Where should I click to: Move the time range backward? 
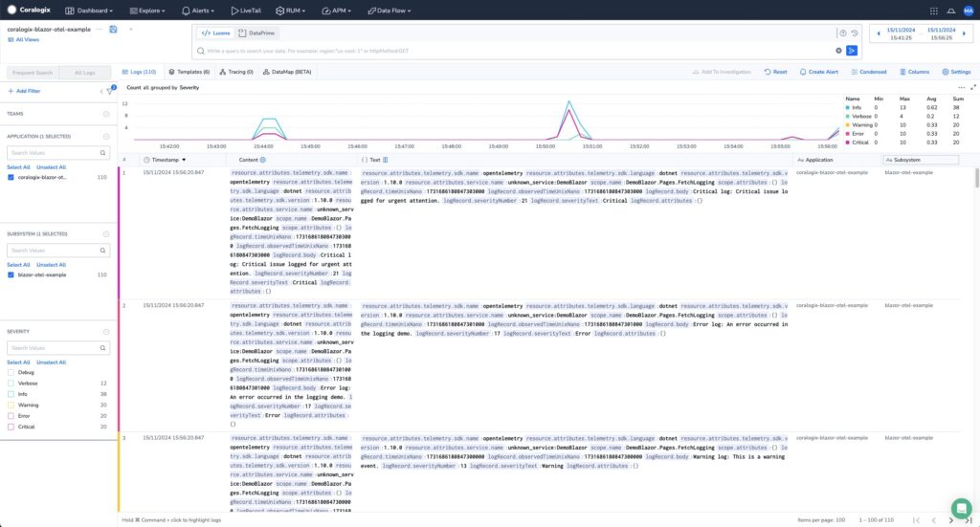tap(879, 33)
